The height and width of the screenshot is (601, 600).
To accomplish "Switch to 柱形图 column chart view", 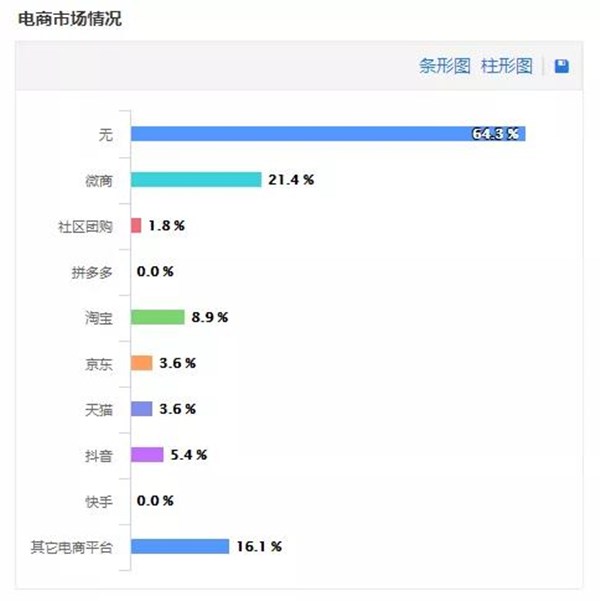I will coord(507,66).
